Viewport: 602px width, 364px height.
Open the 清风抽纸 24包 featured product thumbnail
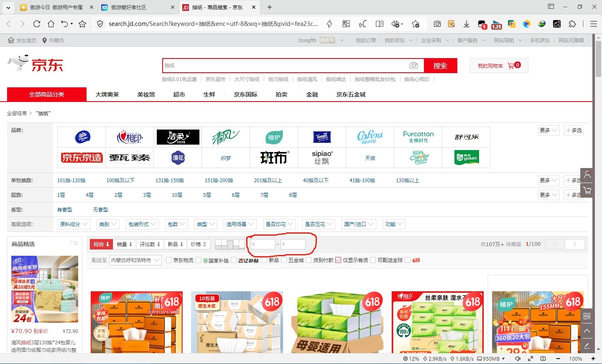click(44, 289)
